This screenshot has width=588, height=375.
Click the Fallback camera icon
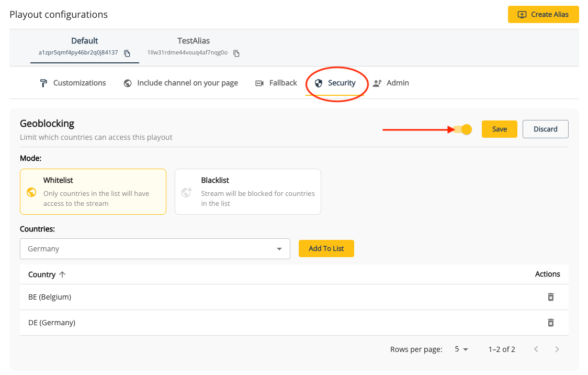pyautogui.click(x=259, y=83)
